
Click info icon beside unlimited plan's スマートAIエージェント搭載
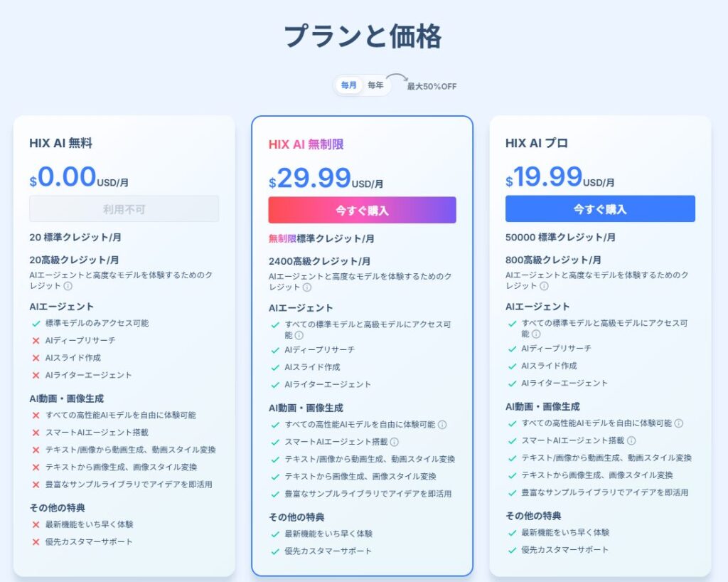pos(395,442)
